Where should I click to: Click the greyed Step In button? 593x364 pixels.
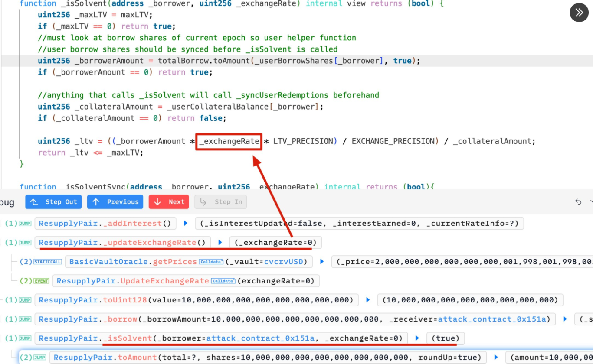pyautogui.click(x=220, y=201)
